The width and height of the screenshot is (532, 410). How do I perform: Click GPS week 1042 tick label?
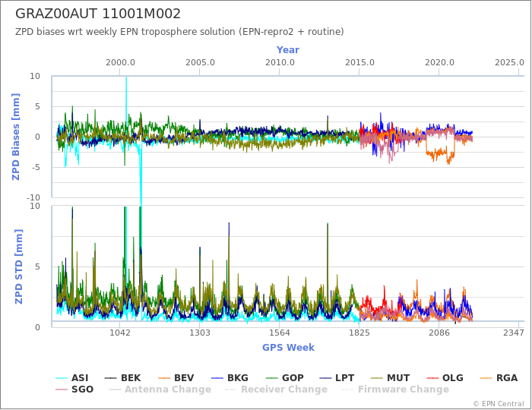click(120, 333)
